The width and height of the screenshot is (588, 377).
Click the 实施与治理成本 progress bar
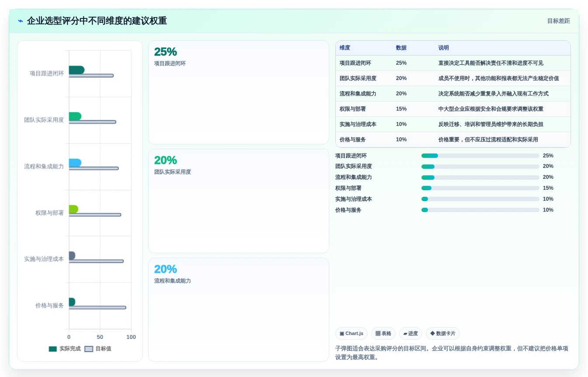(x=480, y=199)
